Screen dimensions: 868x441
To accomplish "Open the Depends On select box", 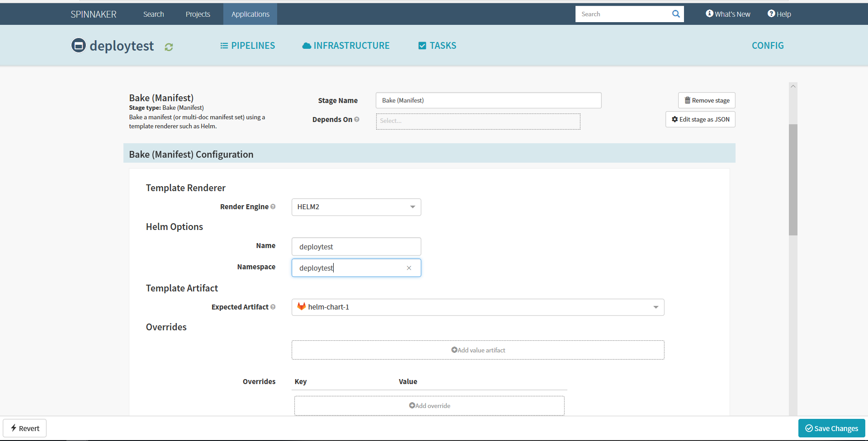I will coord(478,121).
